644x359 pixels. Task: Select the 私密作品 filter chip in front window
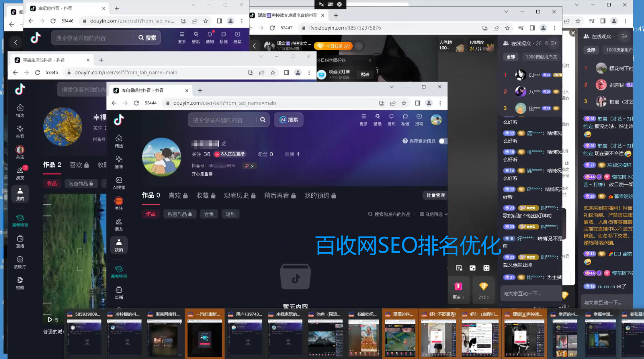point(179,214)
